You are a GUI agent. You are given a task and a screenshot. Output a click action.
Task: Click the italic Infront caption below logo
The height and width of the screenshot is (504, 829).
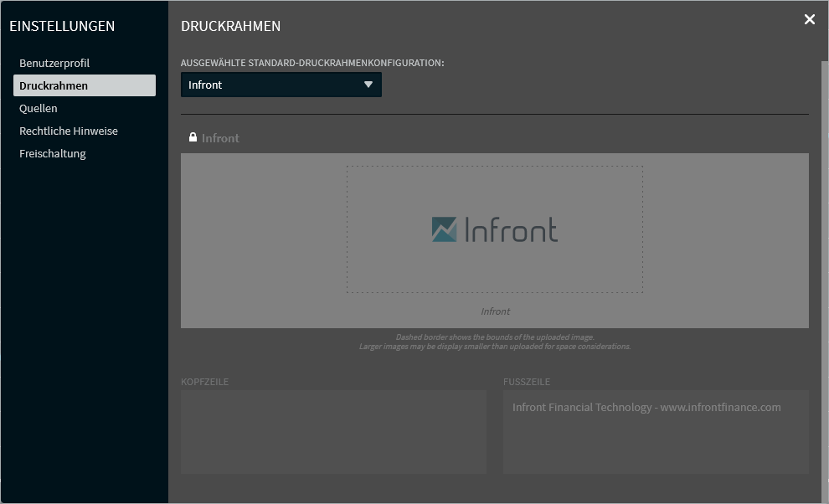coord(495,311)
